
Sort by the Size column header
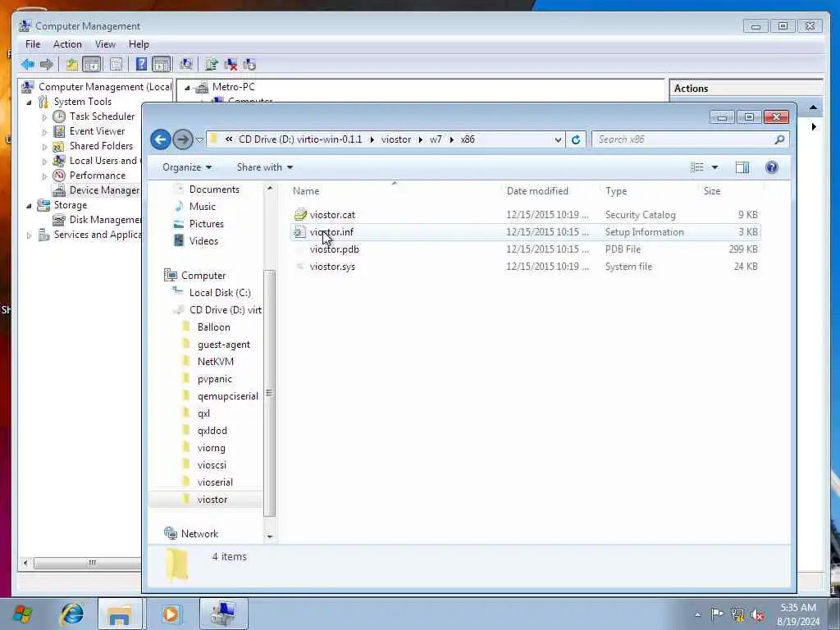pyautogui.click(x=712, y=191)
